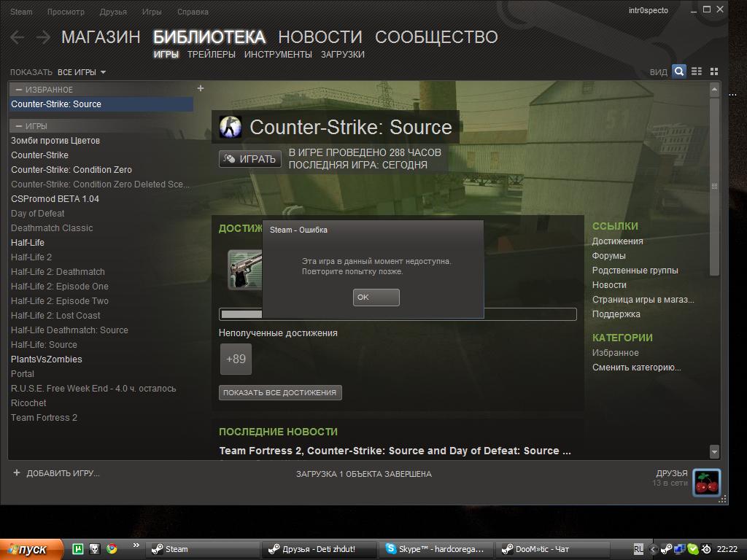747x560 pixels.
Task: Switch to Skype taskbar window
Action: tap(436, 549)
